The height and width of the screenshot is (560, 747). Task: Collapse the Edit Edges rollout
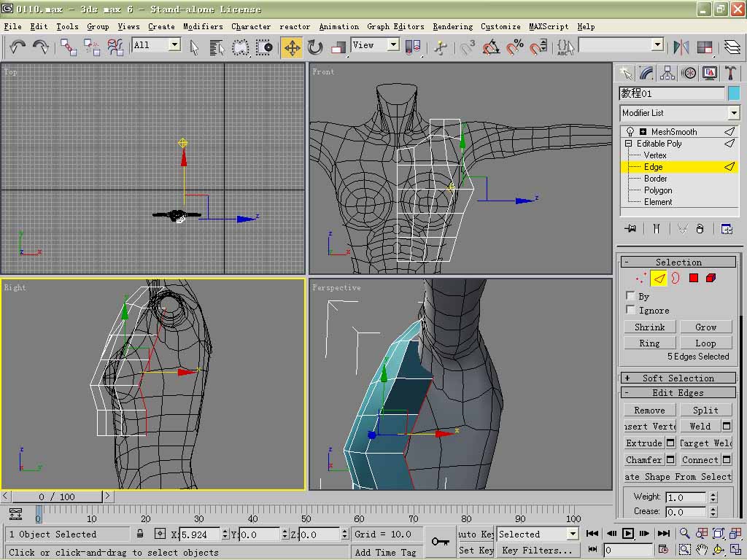pos(678,393)
